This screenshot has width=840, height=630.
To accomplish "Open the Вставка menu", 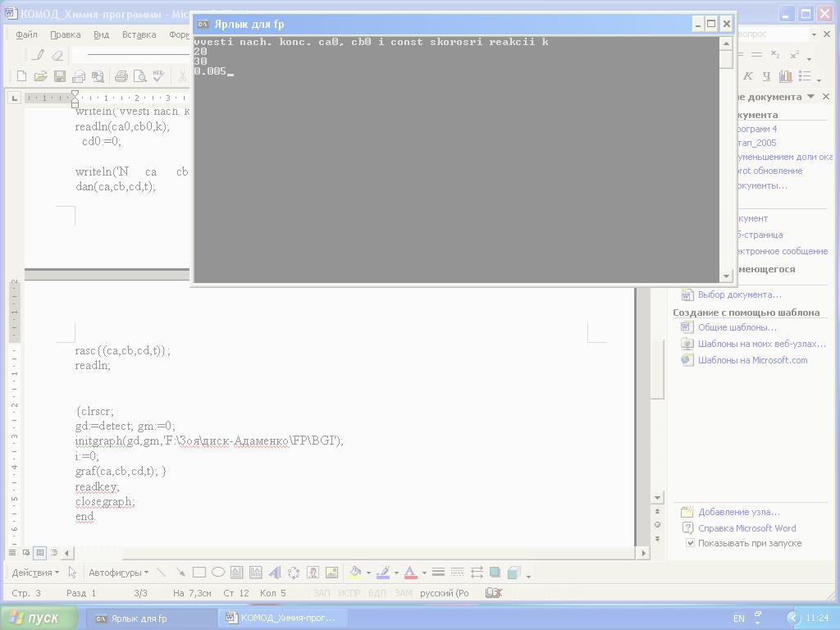I will [x=139, y=34].
